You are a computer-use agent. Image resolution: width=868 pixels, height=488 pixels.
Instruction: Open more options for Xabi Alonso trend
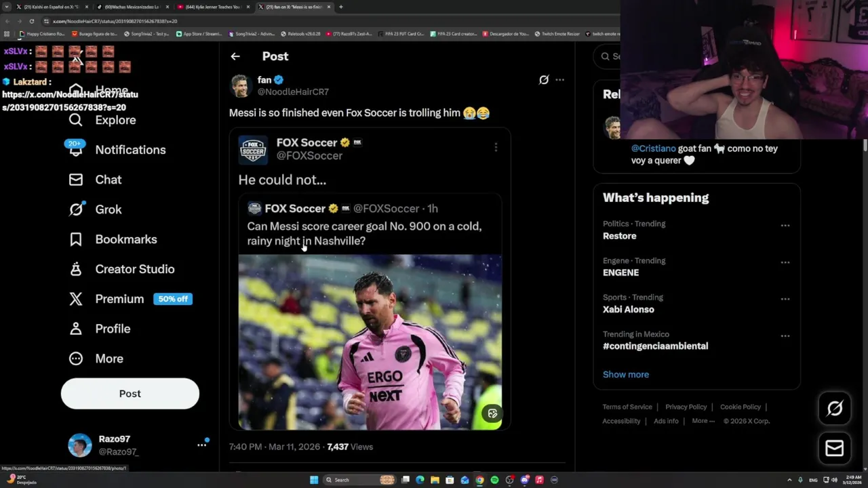click(785, 299)
